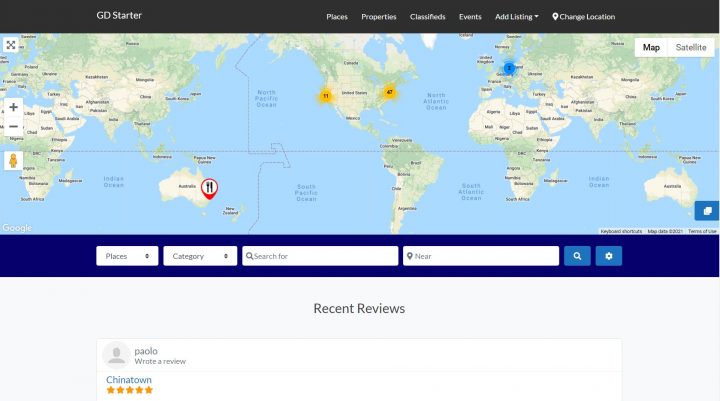Open the Add Listing dropdown menu
Viewport: 720px width, 401px height.
[x=516, y=17]
